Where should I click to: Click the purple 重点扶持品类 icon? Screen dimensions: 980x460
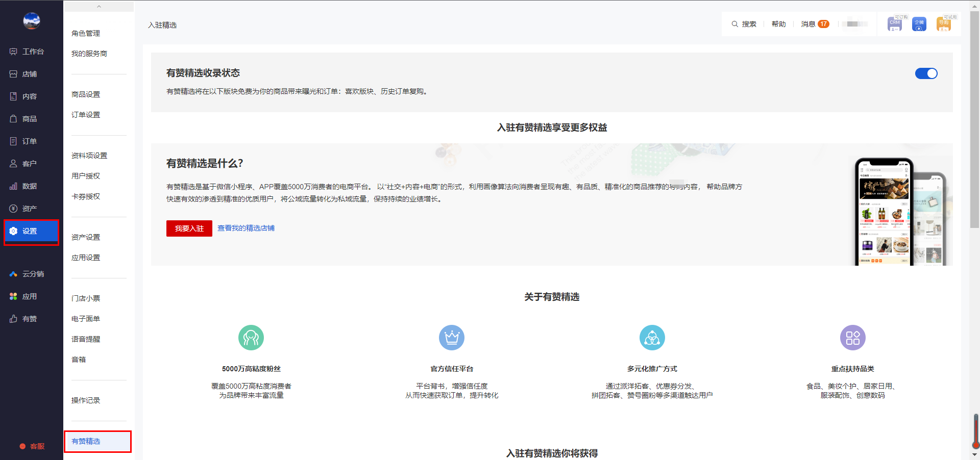tap(853, 338)
